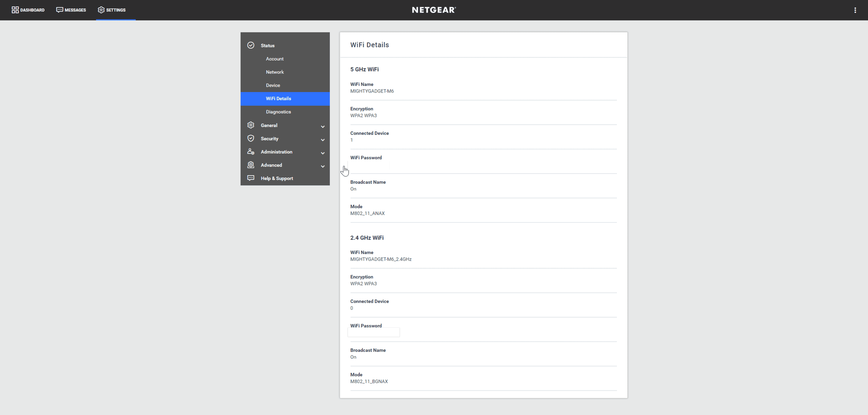Click the NETGEAR logo
The image size is (868, 415).
point(434,10)
